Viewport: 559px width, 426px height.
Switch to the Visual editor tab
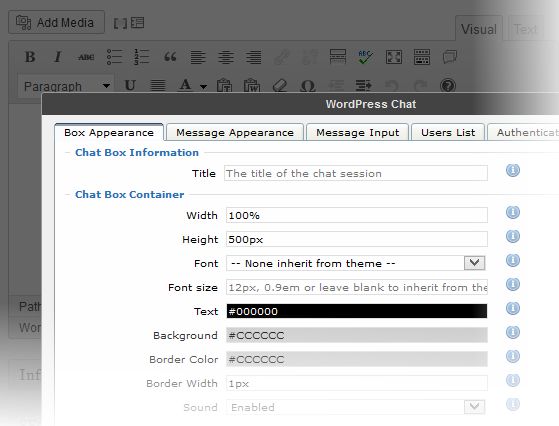point(479,29)
